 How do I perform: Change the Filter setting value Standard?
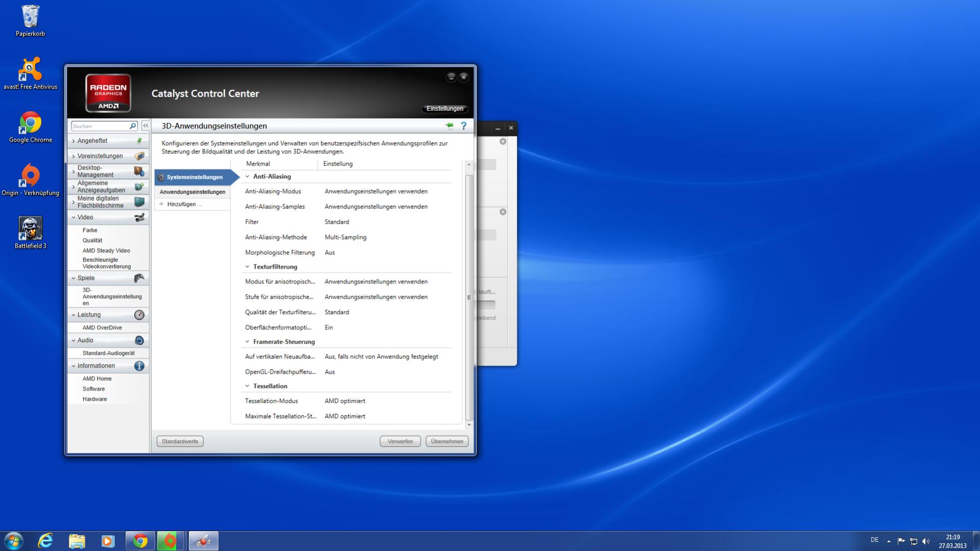point(337,222)
